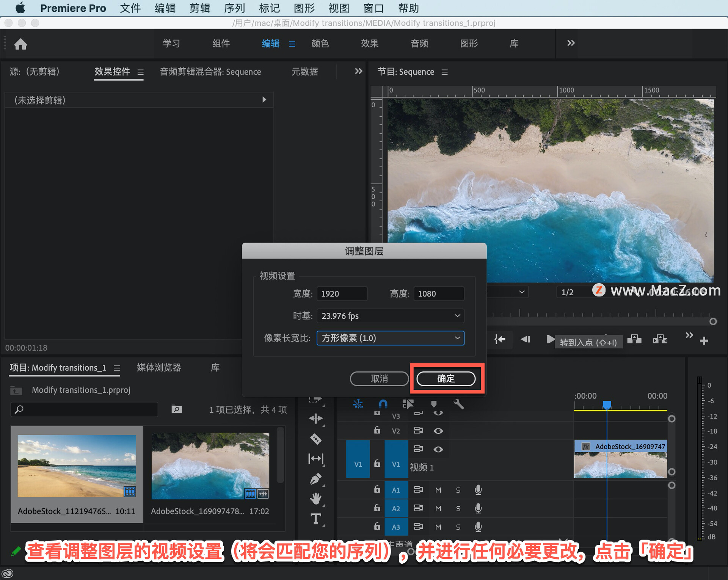728x580 pixels.
Task: Expand workspace overflow chevron
Action: coord(571,43)
